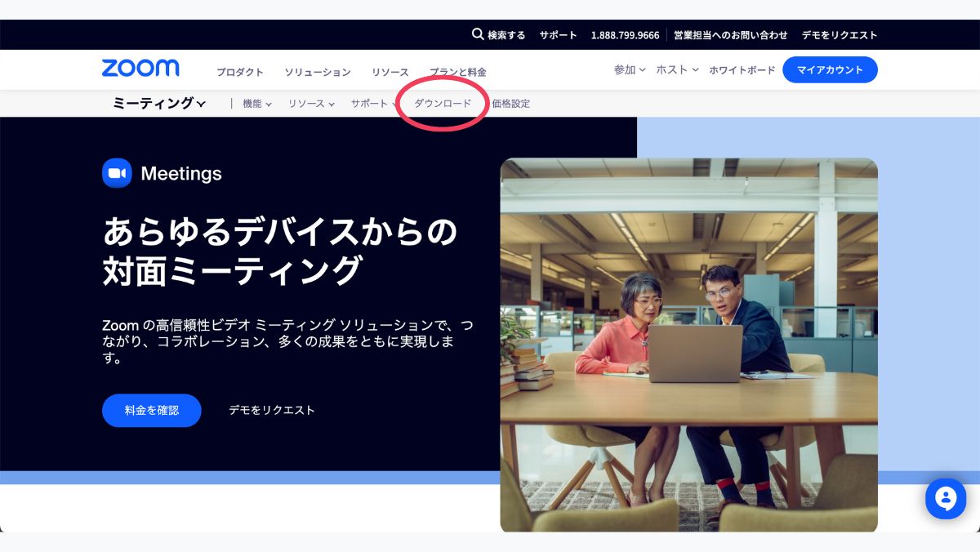Click the Meetings camera icon
The width and height of the screenshot is (980, 552).
[117, 173]
